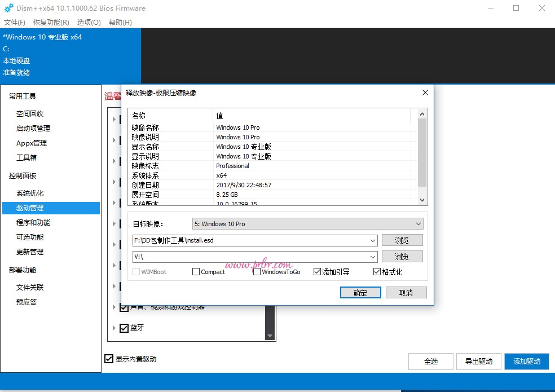
Task: Toggle the WindowsToGo checkbox
Action: click(257, 271)
